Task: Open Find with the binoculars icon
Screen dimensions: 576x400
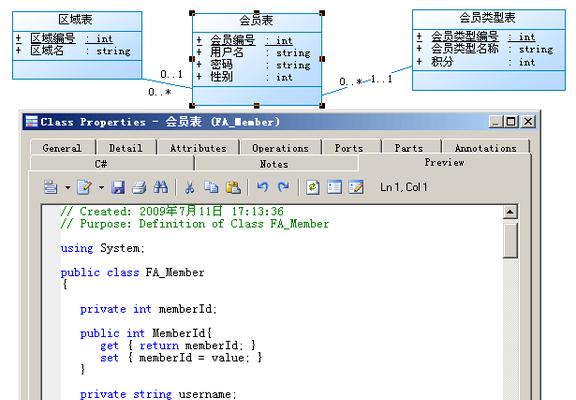Action: [161, 187]
